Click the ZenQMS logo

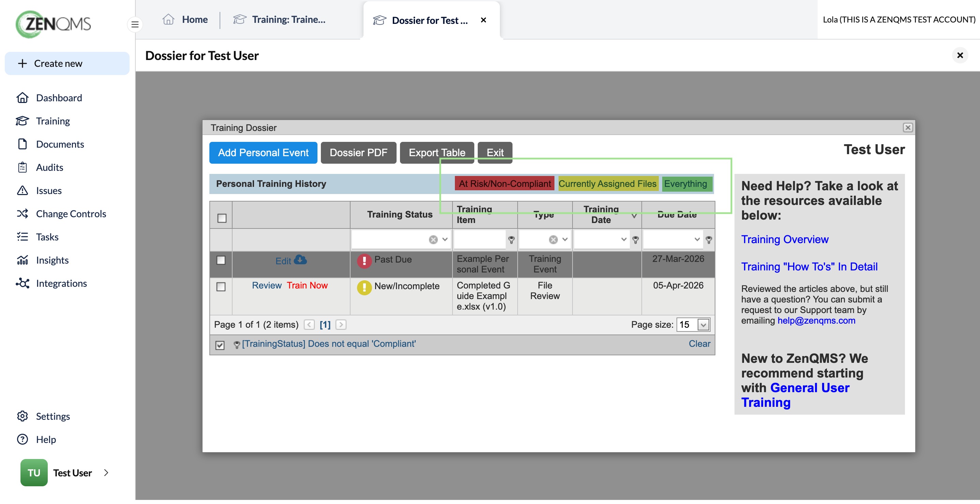(x=53, y=24)
